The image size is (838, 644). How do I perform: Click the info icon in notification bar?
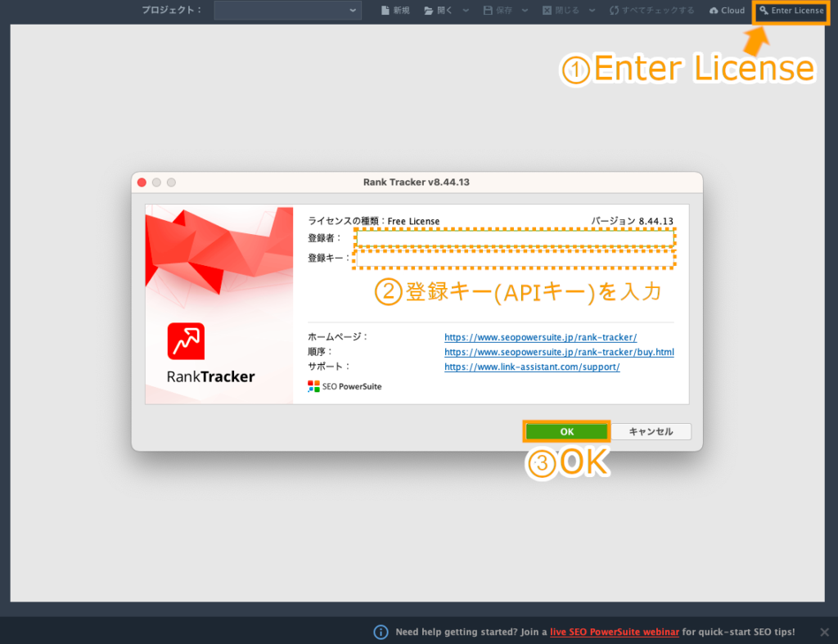pos(381,633)
